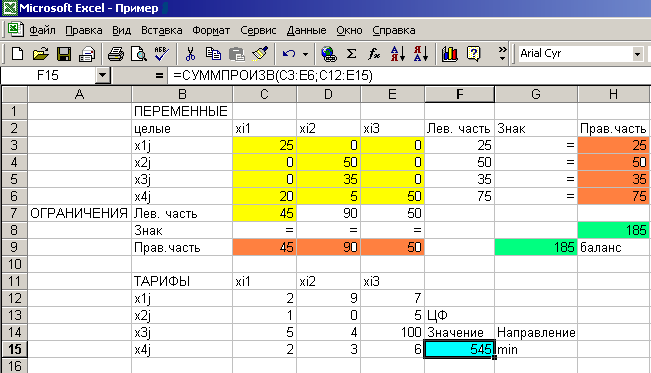The width and height of the screenshot is (651, 373).
Task: Cut selection with the scissors icon
Action: 190,54
